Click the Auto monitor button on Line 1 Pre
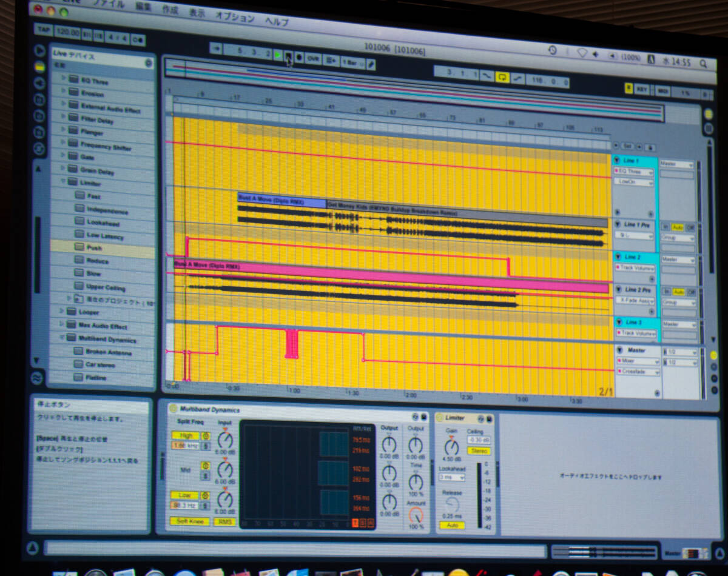The height and width of the screenshot is (576, 728). (678, 227)
